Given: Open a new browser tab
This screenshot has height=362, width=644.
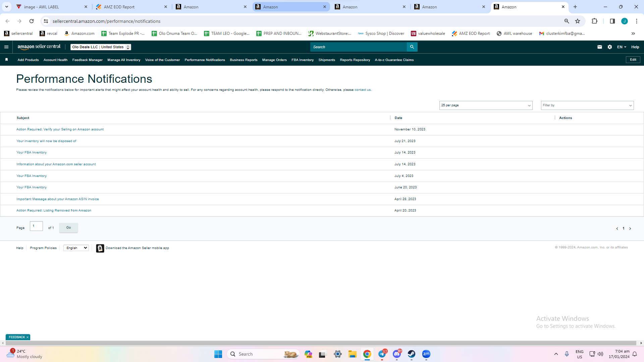Looking at the screenshot, I should (575, 7).
